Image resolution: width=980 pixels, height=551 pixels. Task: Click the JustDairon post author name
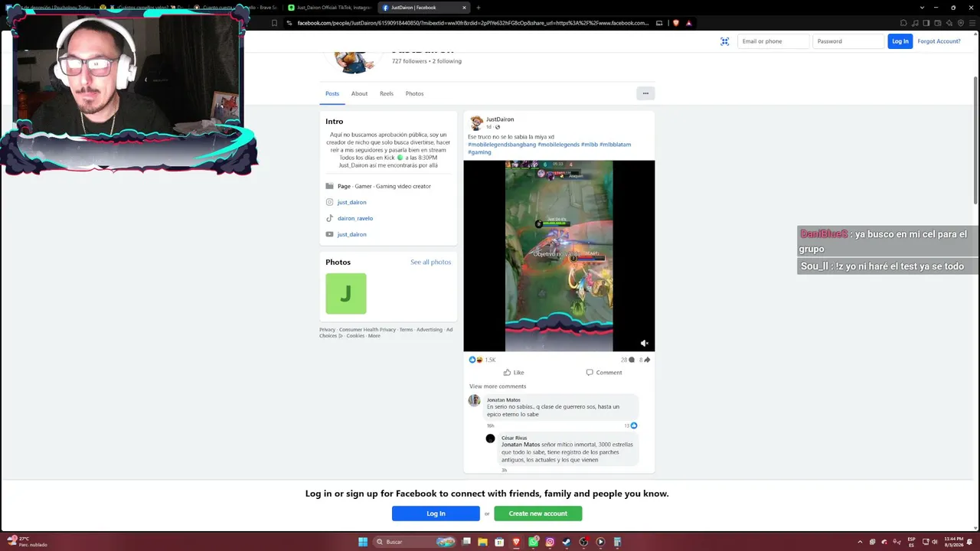500,119
